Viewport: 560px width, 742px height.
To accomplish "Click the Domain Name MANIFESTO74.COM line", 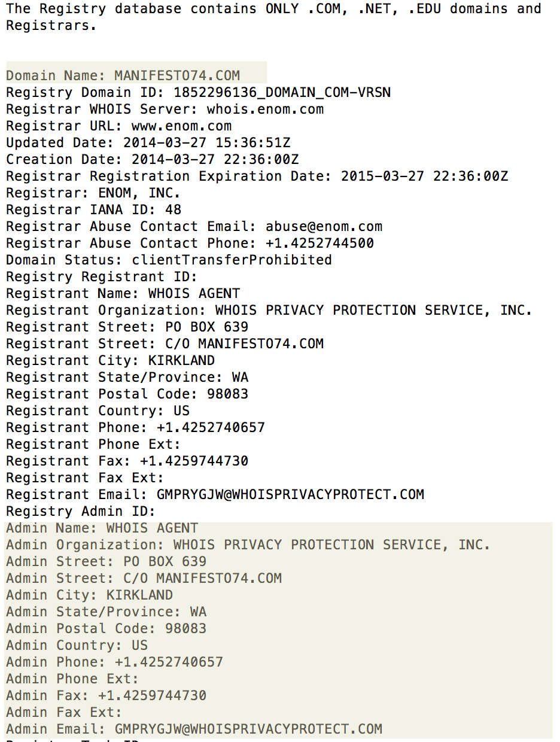I will pos(123,76).
